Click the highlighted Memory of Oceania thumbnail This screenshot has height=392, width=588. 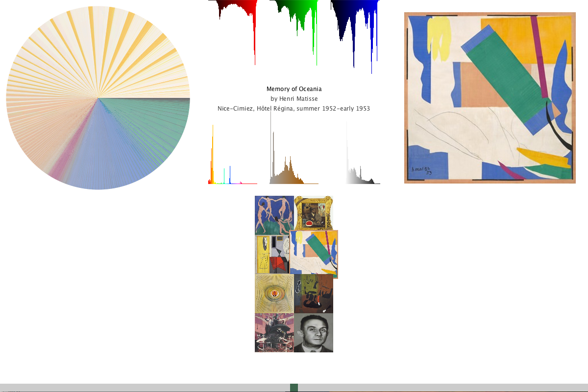(314, 254)
